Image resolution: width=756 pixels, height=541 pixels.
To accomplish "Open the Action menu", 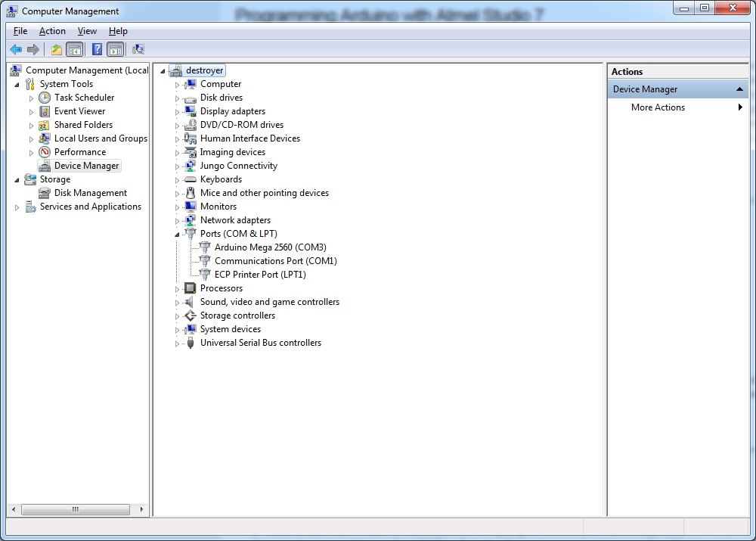I will (x=52, y=31).
